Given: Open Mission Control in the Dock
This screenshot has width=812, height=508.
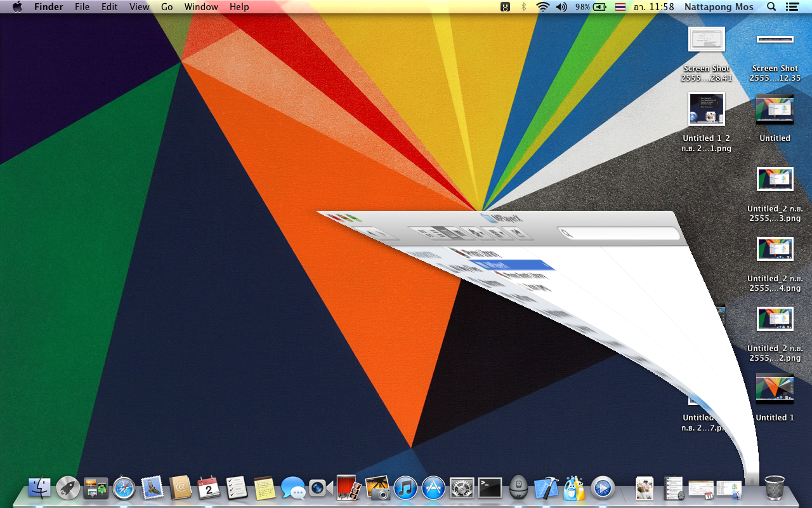Looking at the screenshot, I should coord(96,488).
